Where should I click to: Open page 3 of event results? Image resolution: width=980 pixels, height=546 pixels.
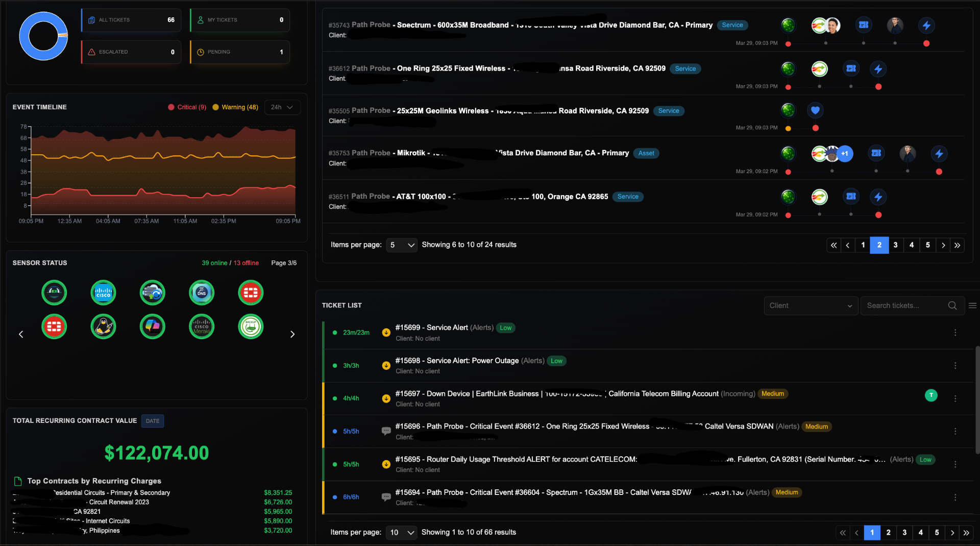pyautogui.click(x=895, y=245)
